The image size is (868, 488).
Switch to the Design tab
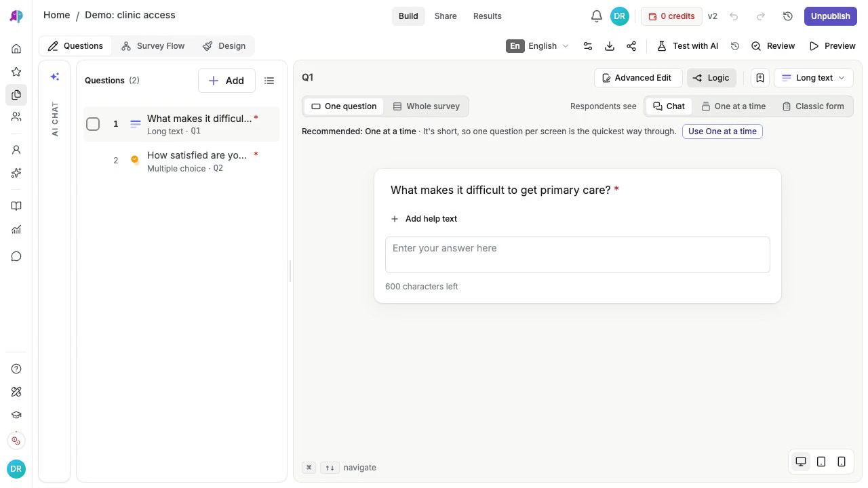pyautogui.click(x=224, y=46)
